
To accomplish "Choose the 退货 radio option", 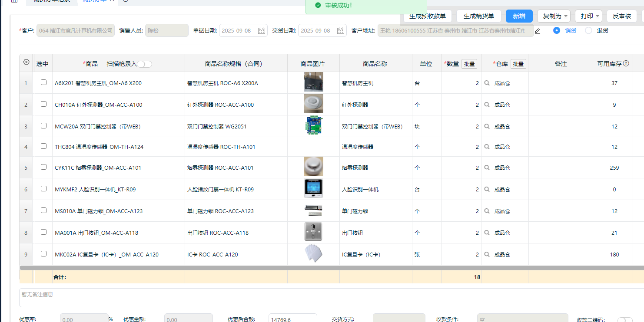I will coord(588,30).
